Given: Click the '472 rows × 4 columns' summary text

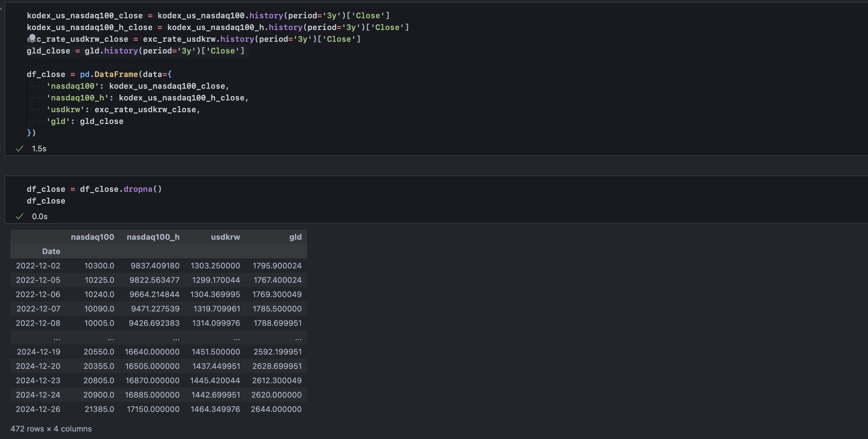Looking at the screenshot, I should click(x=51, y=429).
